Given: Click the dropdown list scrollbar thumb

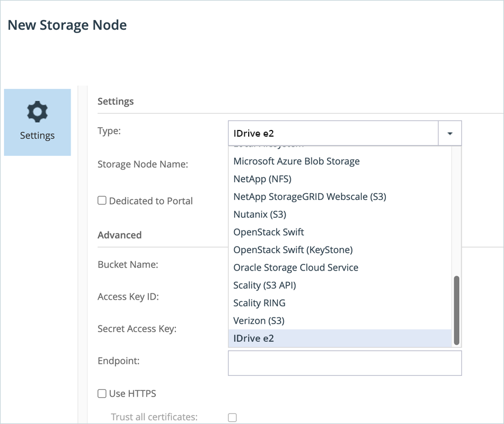Looking at the screenshot, I should tap(456, 310).
